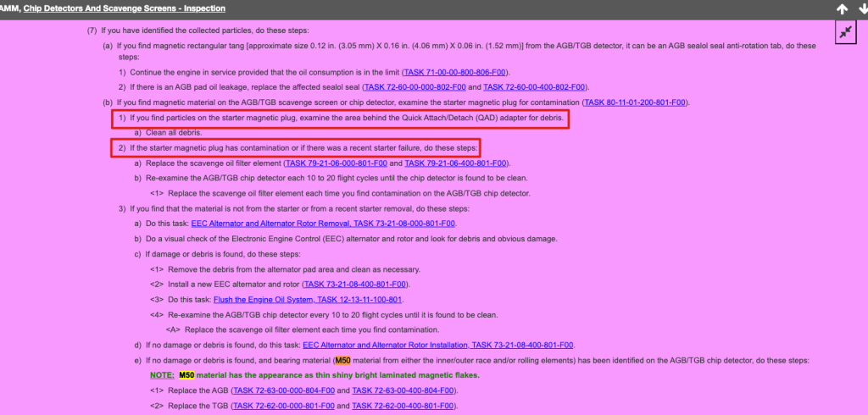Click the down arrow in the header bar
868x415 pixels.
[x=862, y=8]
